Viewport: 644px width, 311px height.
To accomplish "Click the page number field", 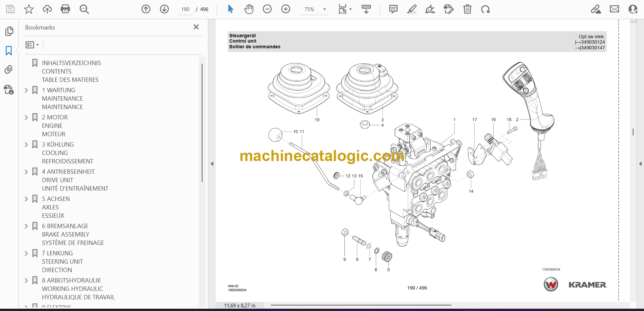I will coord(185,9).
